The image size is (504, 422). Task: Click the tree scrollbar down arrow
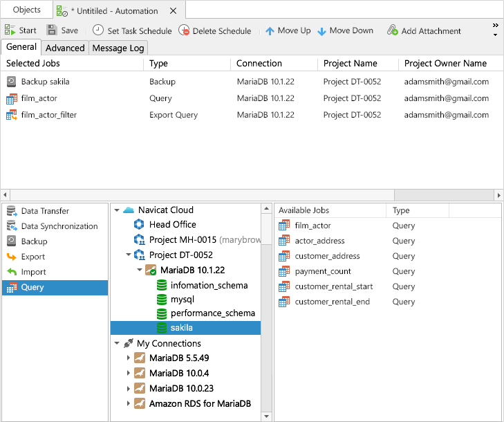[x=266, y=416]
